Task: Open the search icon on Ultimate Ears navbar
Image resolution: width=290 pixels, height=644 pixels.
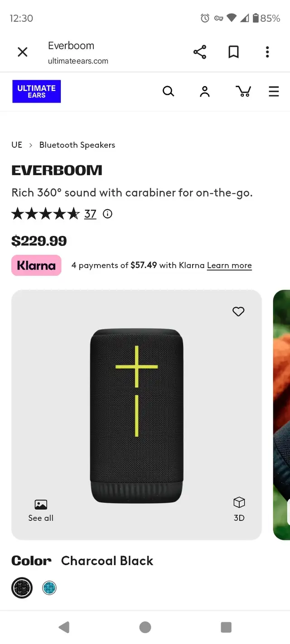Action: (168, 91)
